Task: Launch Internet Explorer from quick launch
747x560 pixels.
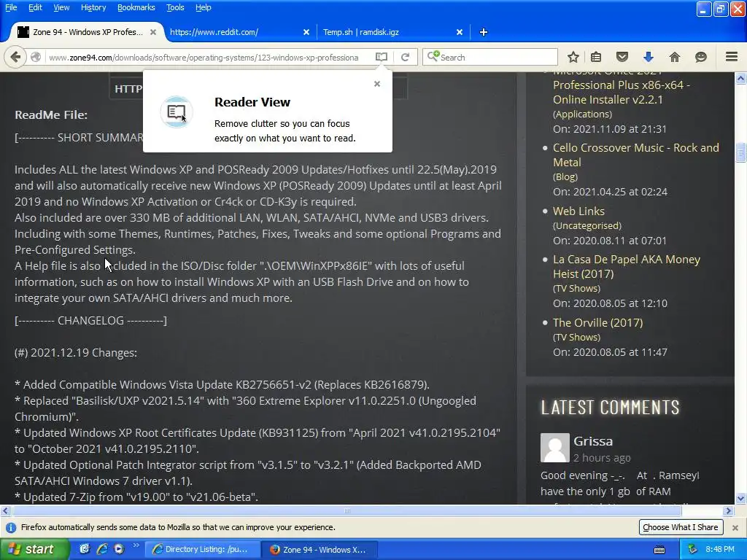Action: pyautogui.click(x=102, y=549)
